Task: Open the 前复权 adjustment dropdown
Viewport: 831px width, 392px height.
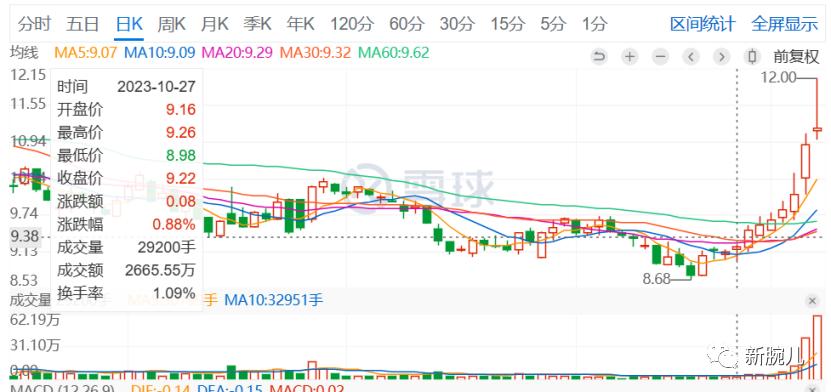Action: click(796, 56)
